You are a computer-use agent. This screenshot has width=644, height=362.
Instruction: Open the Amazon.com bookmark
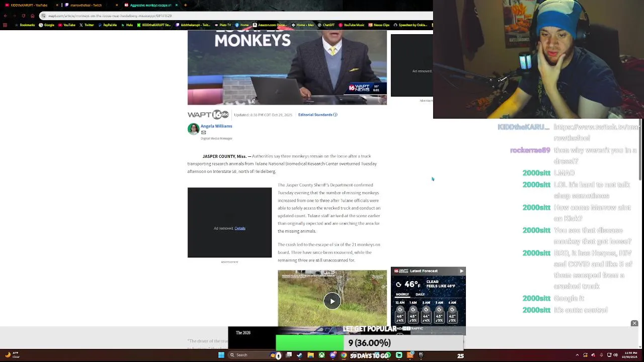(x=270, y=25)
